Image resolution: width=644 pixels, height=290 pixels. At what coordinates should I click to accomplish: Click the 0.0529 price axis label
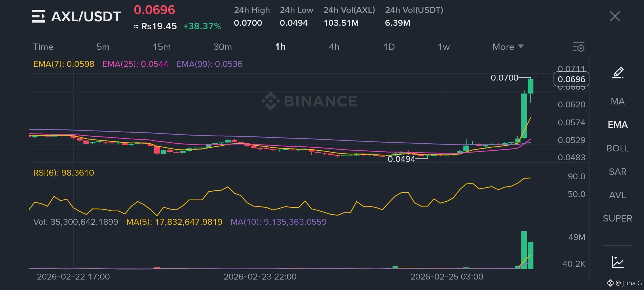pyautogui.click(x=571, y=140)
